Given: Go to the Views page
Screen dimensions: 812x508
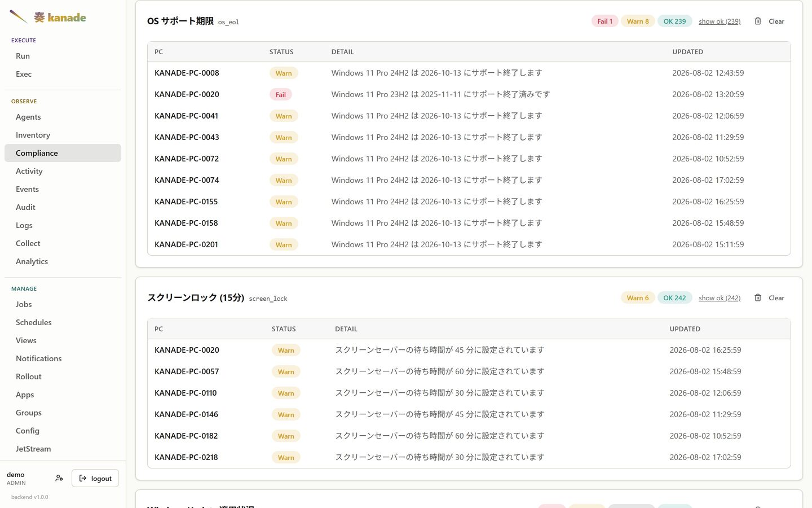Looking at the screenshot, I should [63, 340].
